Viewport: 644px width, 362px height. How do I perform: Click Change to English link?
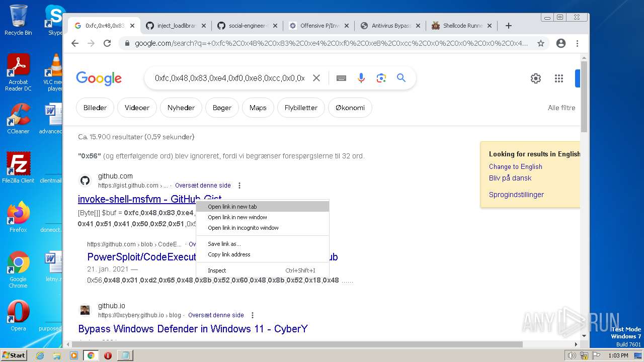click(516, 166)
